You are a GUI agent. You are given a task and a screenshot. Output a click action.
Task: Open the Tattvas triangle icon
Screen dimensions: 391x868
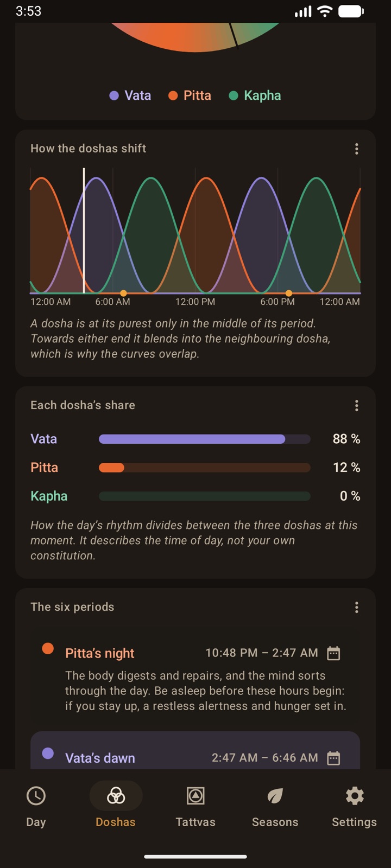(x=195, y=796)
